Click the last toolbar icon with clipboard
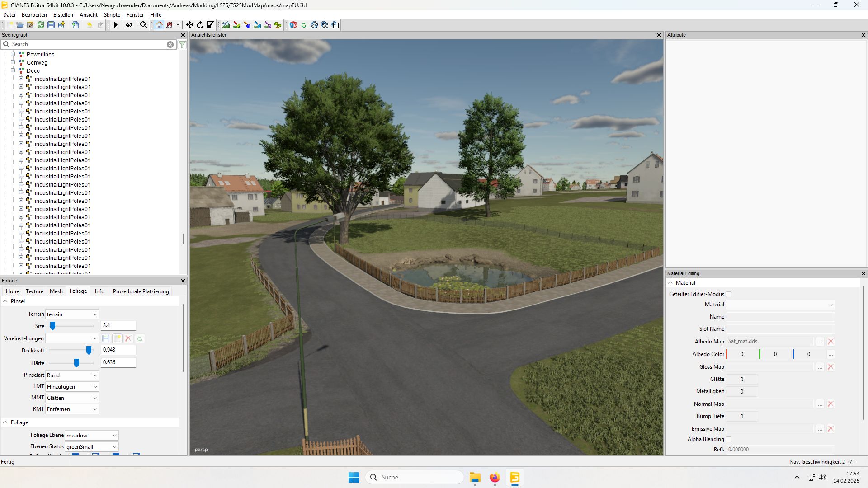868x488 pixels. [x=335, y=25]
